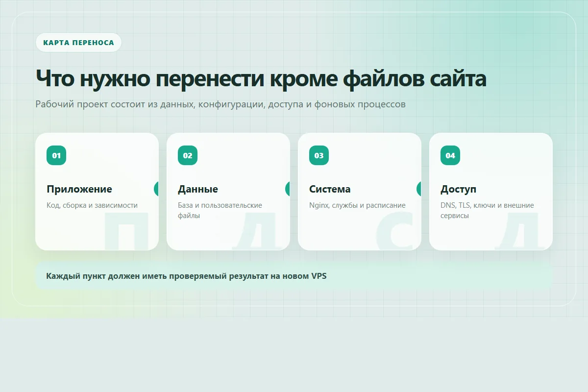Open the «Приложение» card heading

pyautogui.click(x=79, y=189)
